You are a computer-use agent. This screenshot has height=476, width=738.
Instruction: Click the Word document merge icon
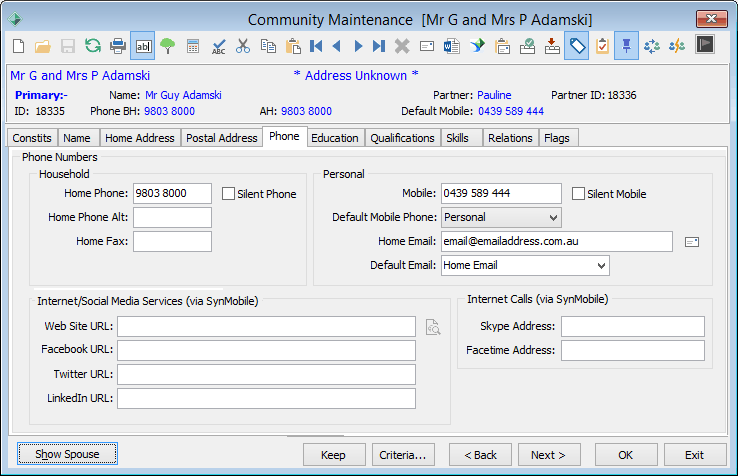tap(452, 46)
